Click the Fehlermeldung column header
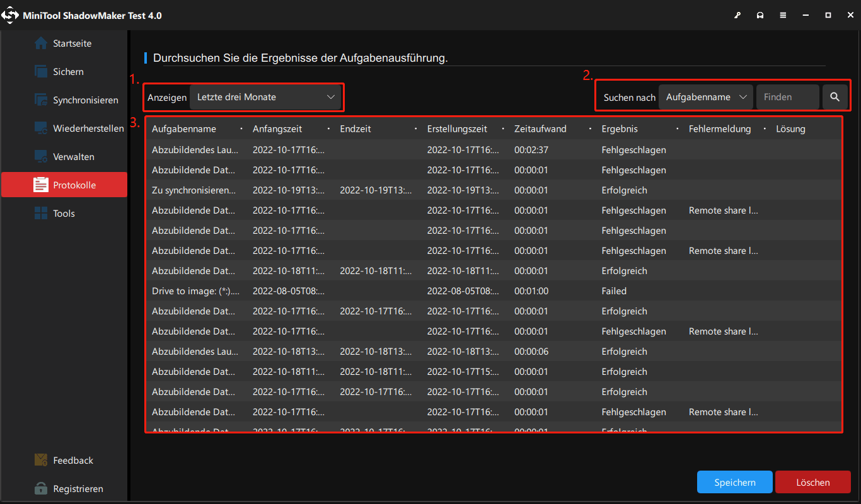The image size is (861, 504). 720,129
